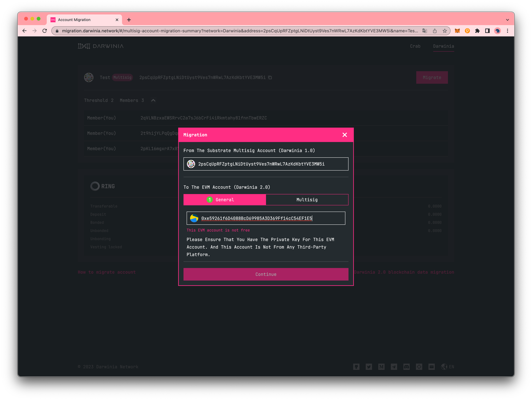Open the MetaMask fox extension

pos(457,31)
